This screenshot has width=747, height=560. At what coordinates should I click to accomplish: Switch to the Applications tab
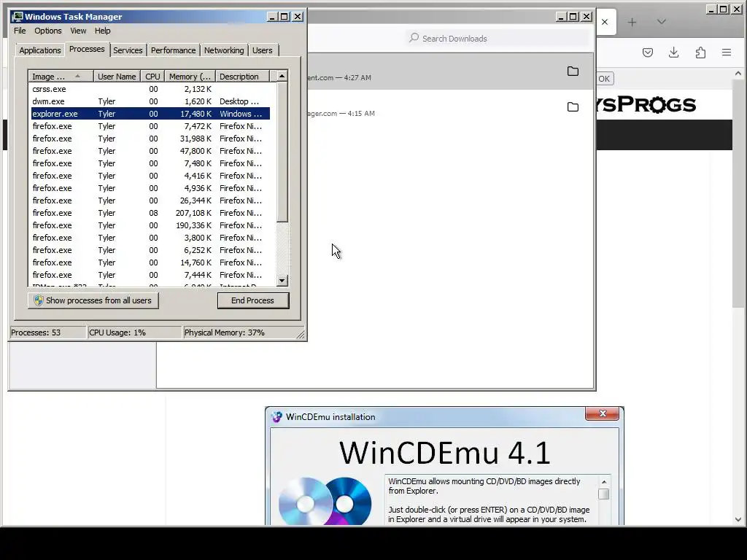click(x=40, y=50)
